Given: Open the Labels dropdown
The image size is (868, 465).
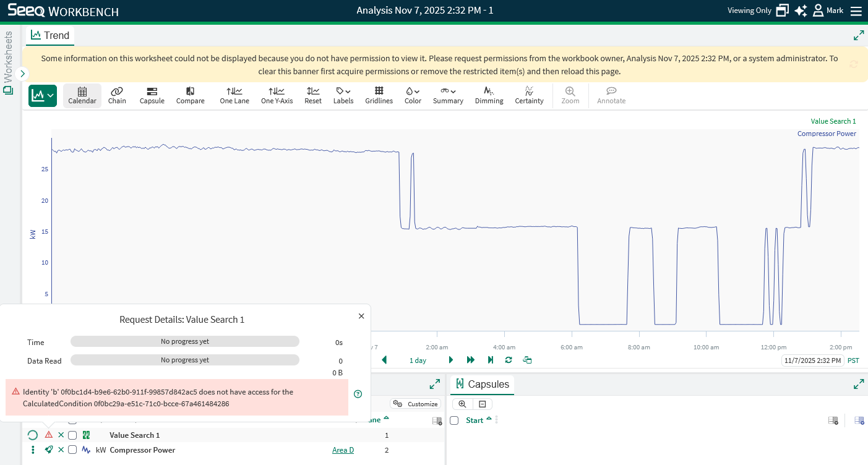Looking at the screenshot, I should 343,95.
